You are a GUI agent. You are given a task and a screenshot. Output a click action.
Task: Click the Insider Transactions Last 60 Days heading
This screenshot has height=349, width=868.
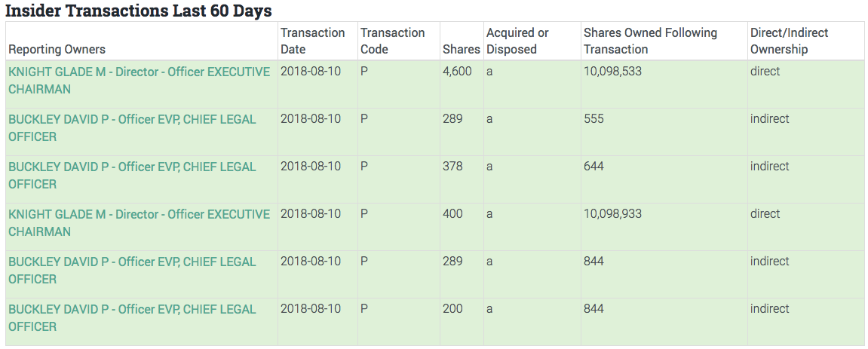tap(139, 11)
